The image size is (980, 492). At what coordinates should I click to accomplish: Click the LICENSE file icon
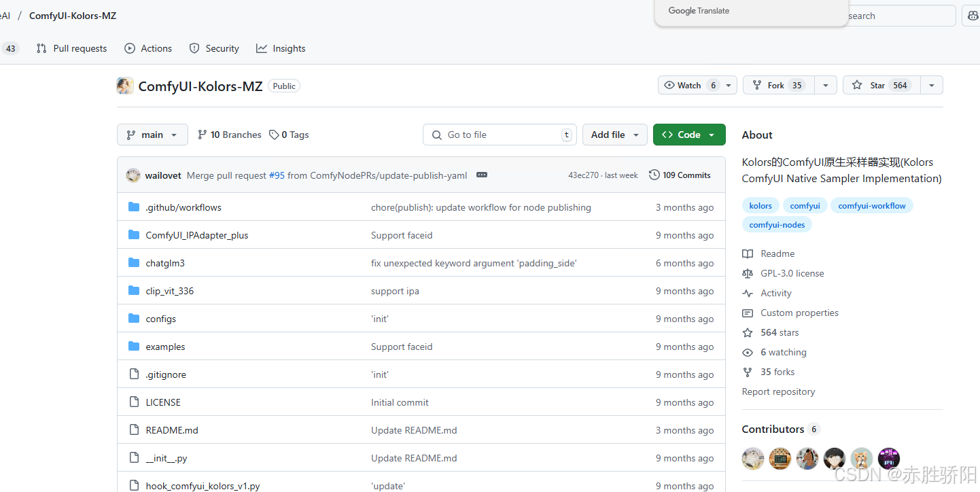coord(134,402)
